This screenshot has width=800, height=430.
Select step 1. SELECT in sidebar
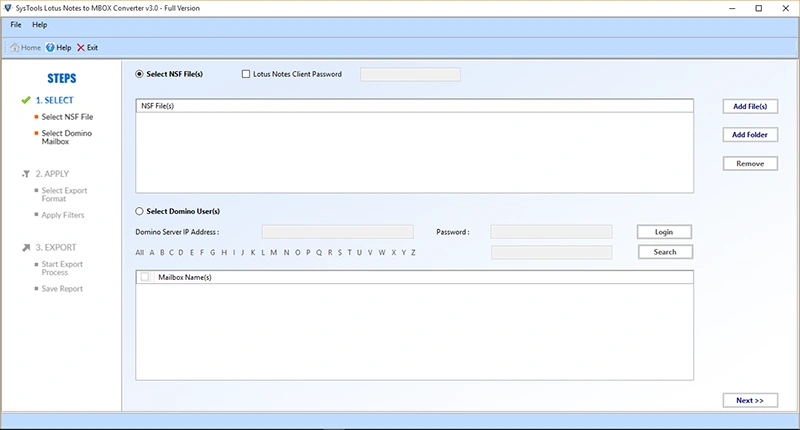(55, 100)
